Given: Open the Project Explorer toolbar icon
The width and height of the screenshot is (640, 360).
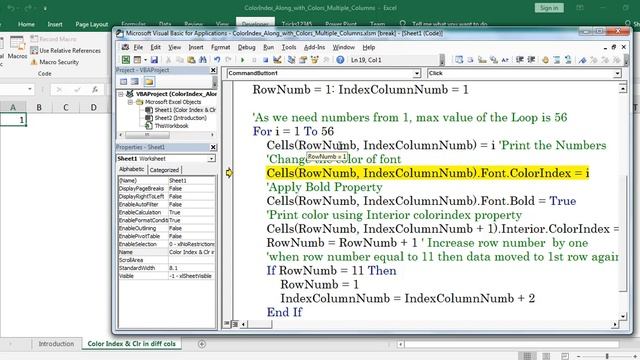Looking at the screenshot, I should pyautogui.click(x=291, y=60).
